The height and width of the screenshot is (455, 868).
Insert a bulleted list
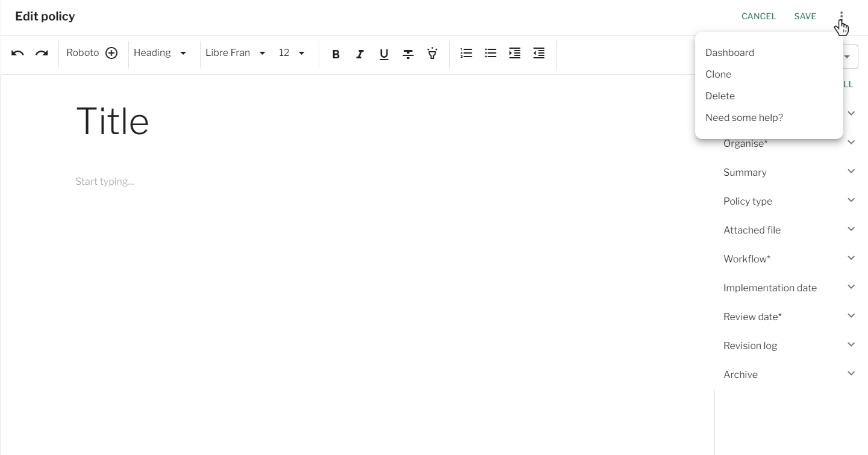490,54
